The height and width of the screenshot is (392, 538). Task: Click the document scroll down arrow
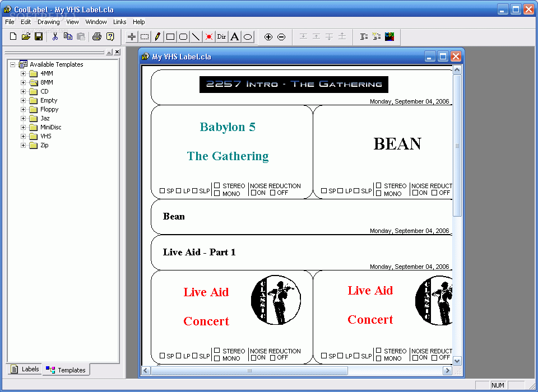coord(457,361)
